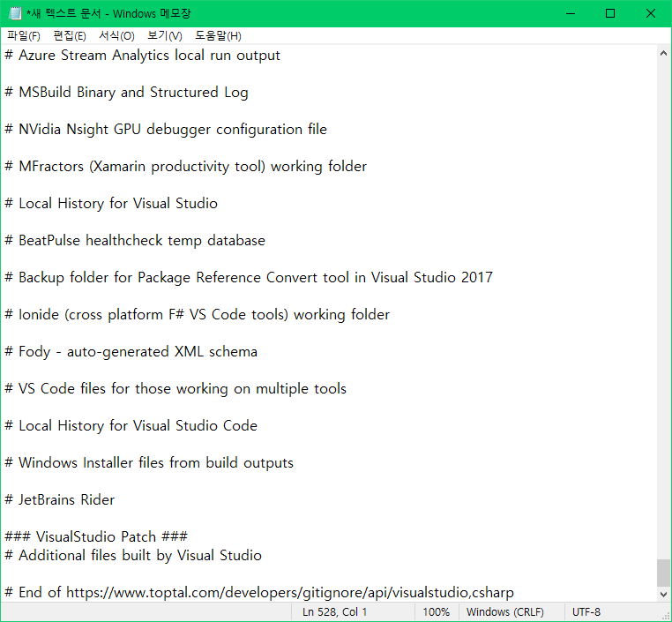Click the resize grip at status bar corner
Image resolution: width=672 pixels, height=622 pixels.
[666, 616]
